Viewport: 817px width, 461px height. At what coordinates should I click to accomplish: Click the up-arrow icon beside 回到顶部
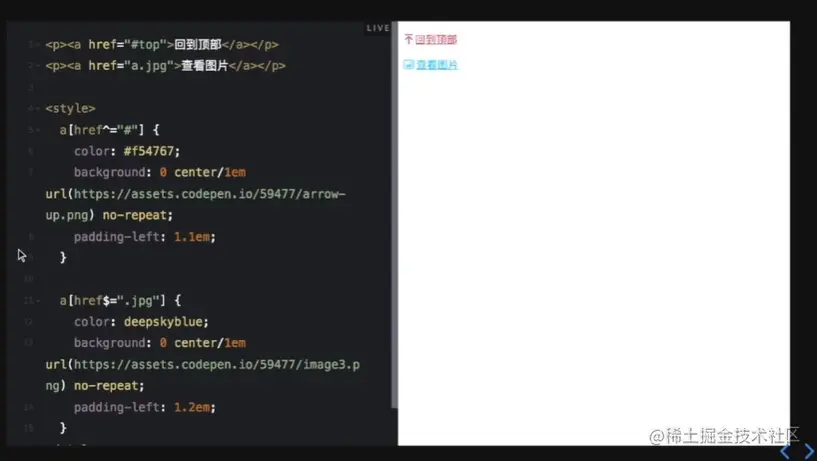point(408,39)
